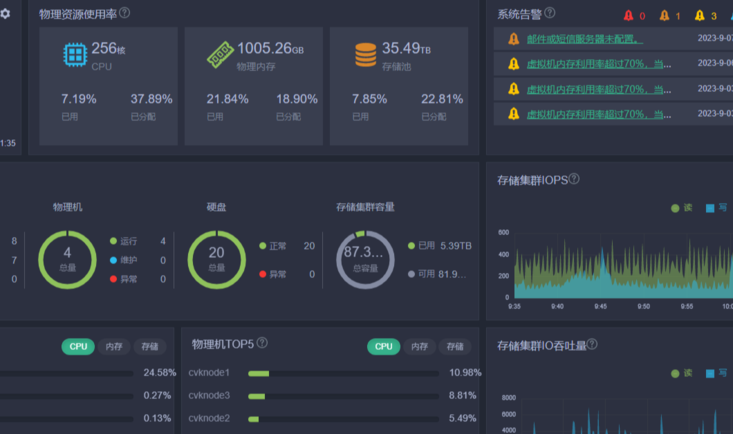The height and width of the screenshot is (434, 733).
Task: Click the 1005.26GB physical memory total
Action: pos(270,48)
